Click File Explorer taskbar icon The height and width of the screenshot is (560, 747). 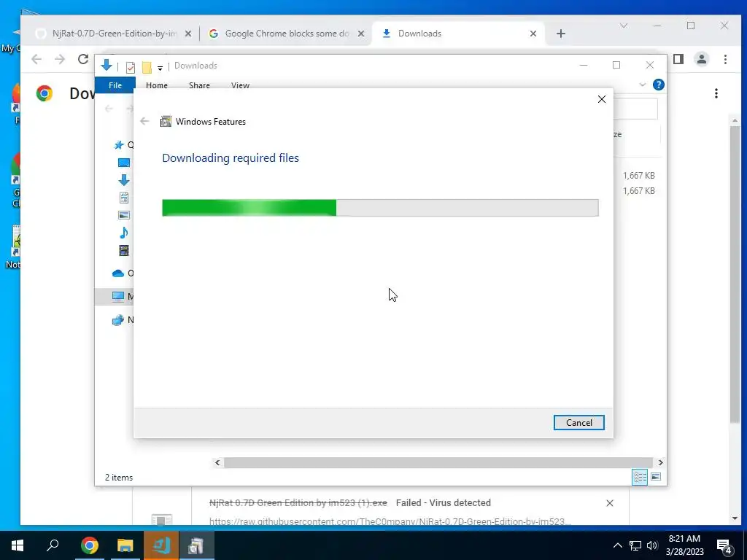[x=125, y=545]
